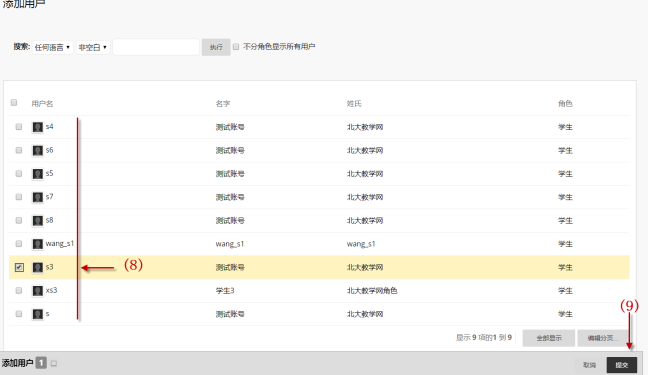The width and height of the screenshot is (649, 375).
Task: Toggle the select-all checkbox in table header
Action: (x=14, y=103)
